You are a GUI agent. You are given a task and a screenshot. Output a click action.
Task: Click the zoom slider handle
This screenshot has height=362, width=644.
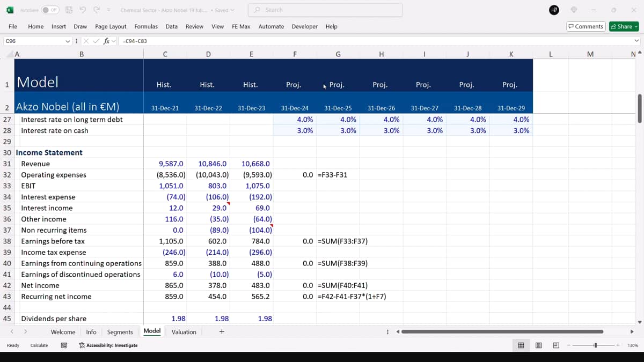tap(595, 345)
